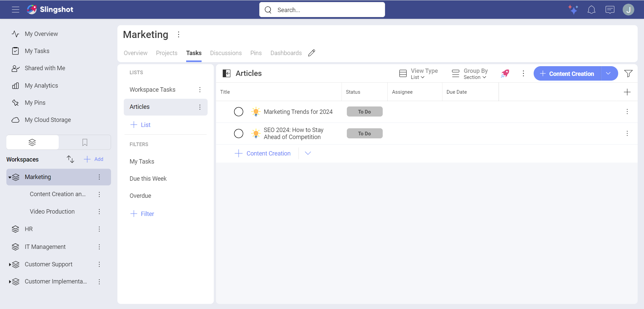The width and height of the screenshot is (644, 309).
Task: Add a new List
Action: [x=140, y=125]
